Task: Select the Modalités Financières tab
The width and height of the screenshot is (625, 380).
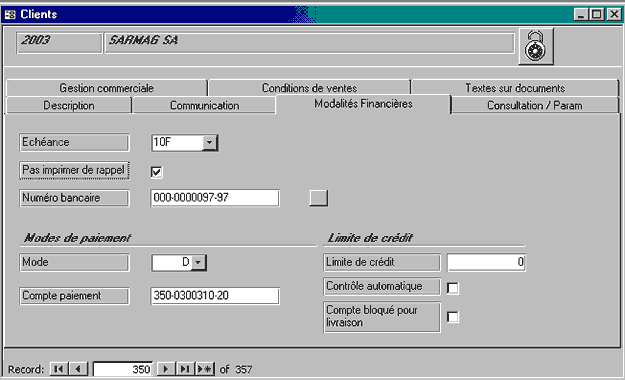Action: pos(363,104)
